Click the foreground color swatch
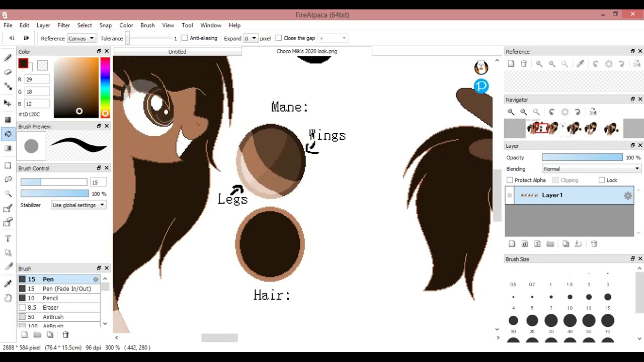644x362 pixels. 23,63
